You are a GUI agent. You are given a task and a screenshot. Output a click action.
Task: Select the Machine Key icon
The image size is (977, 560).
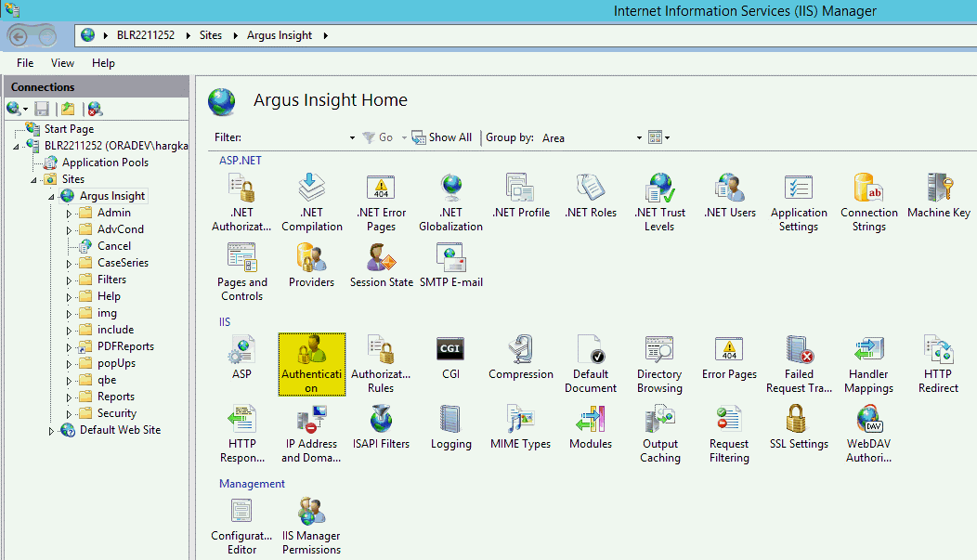(x=938, y=196)
